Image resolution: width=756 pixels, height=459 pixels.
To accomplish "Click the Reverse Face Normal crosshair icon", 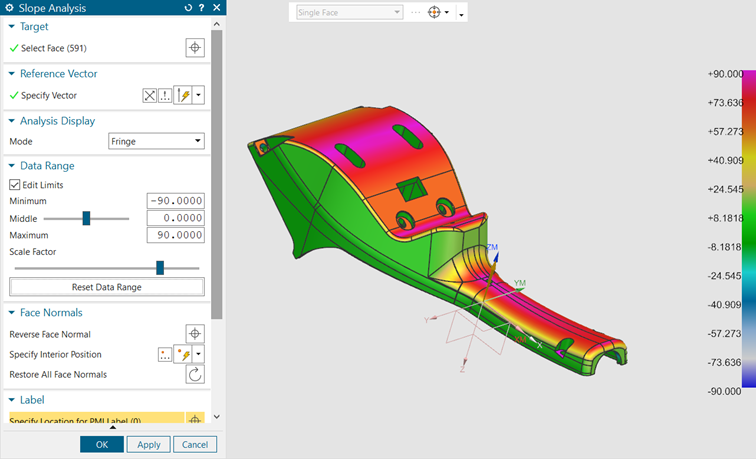I will [x=195, y=334].
